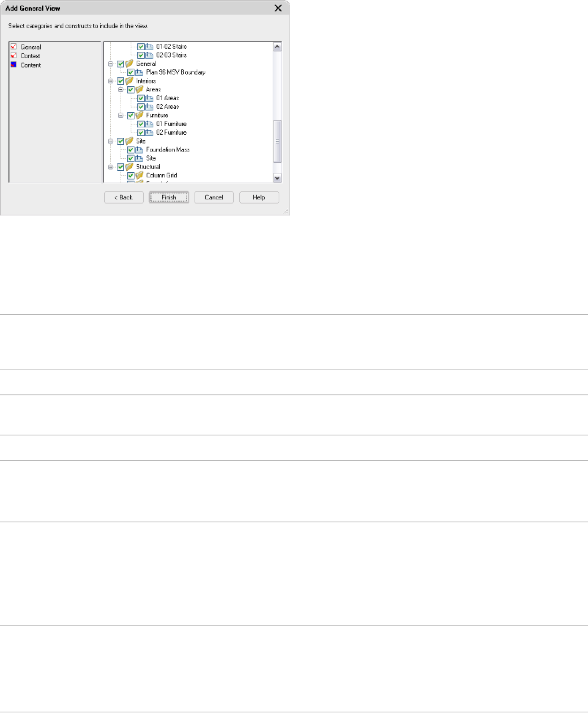Click the blue current-step icon beside Content
The image size is (588, 713).
click(x=13, y=65)
